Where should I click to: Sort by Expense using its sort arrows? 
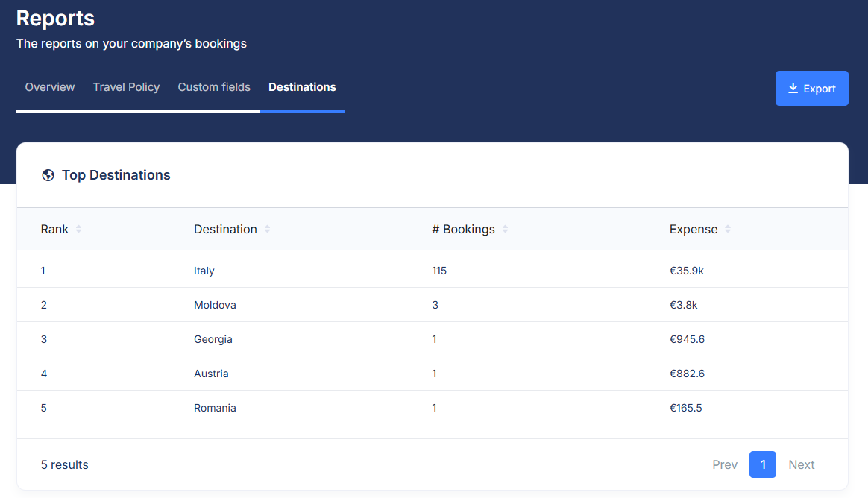[x=728, y=229]
